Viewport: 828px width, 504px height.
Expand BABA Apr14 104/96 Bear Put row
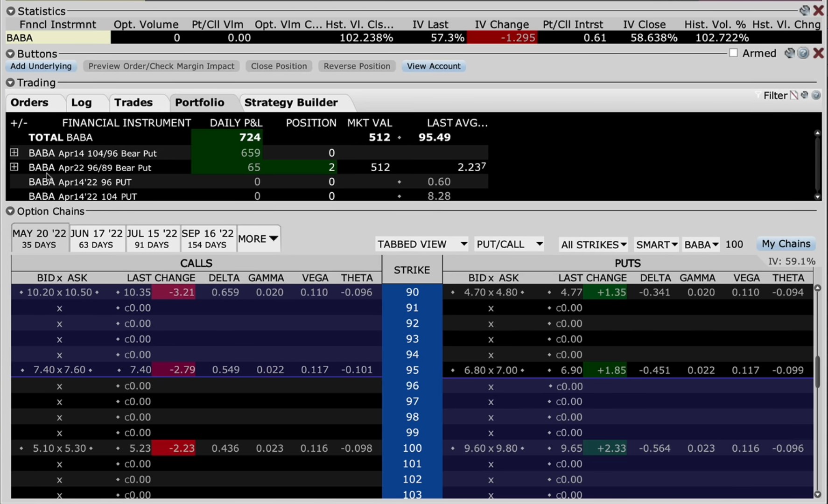tap(14, 153)
